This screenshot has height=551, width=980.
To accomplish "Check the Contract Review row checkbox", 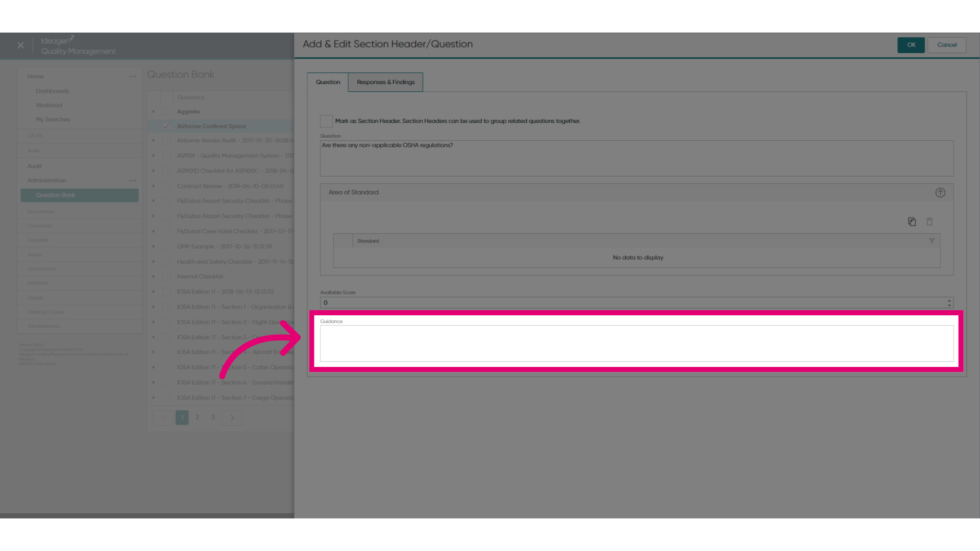I will coord(166,186).
